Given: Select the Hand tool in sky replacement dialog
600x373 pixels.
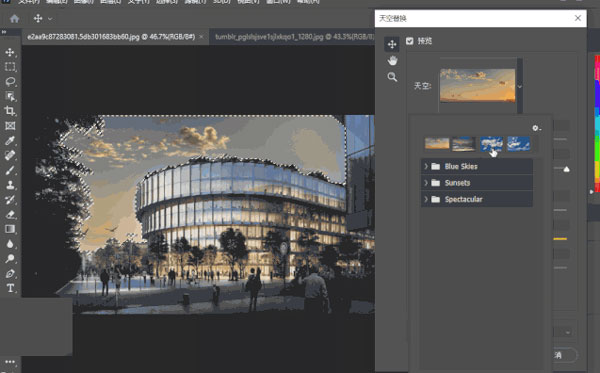Looking at the screenshot, I should [x=392, y=60].
